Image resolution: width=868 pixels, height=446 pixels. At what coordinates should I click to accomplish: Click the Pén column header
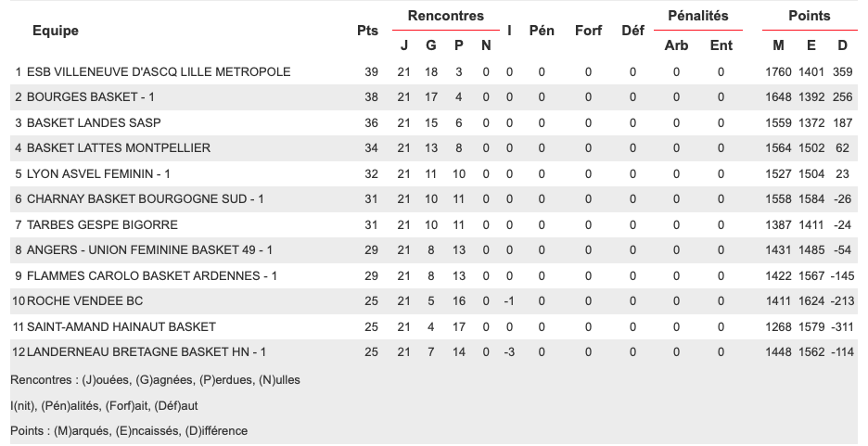542,31
